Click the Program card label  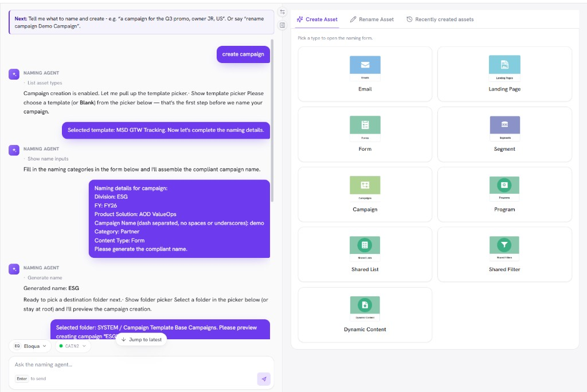[504, 209]
